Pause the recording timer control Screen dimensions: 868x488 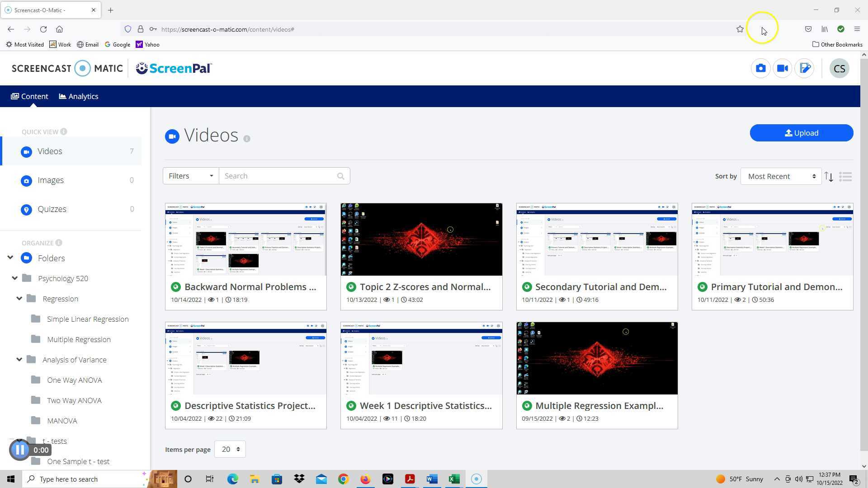coord(20,450)
